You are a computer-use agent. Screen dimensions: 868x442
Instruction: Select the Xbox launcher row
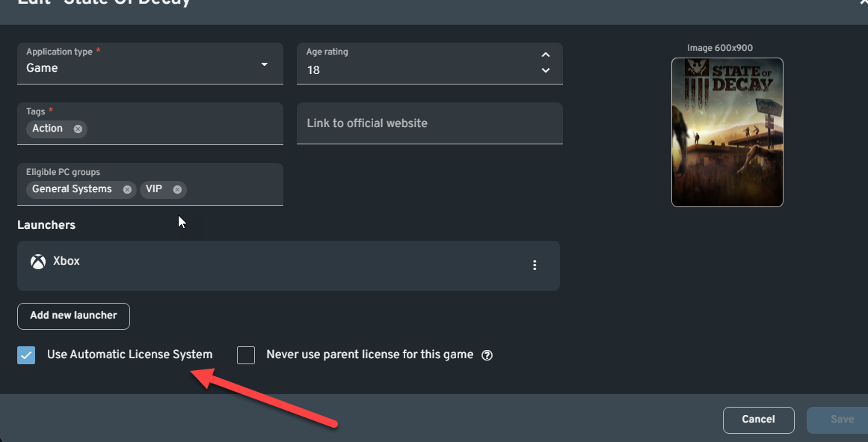tap(289, 265)
